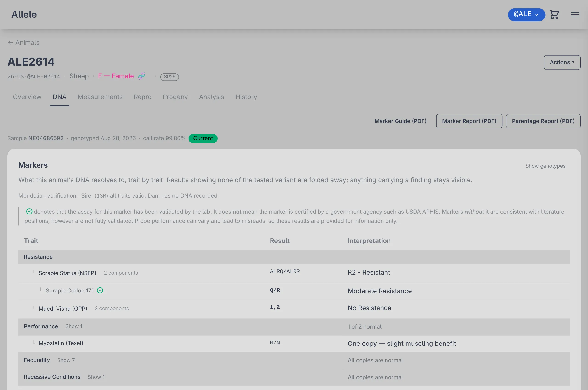Open the Progeny tab

(175, 97)
